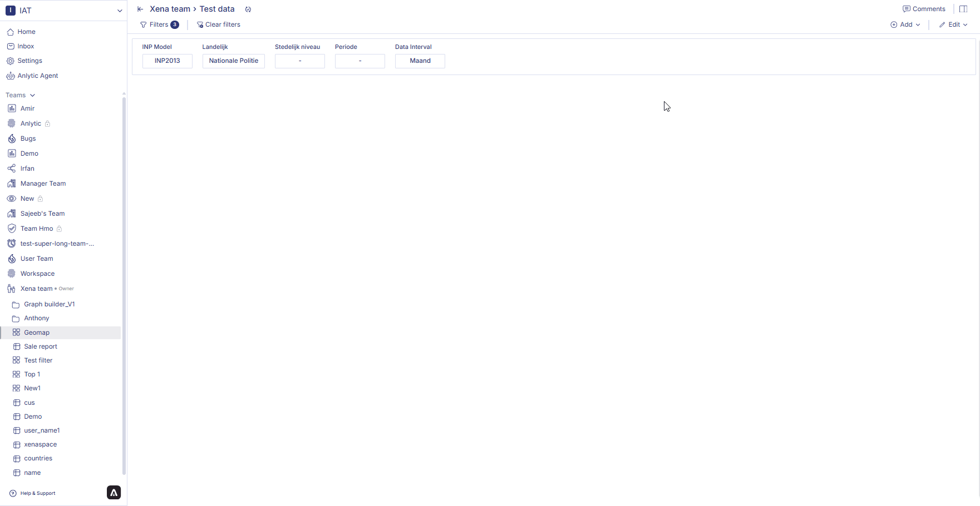Open Settings in the sidebar
The width and height of the screenshot is (980, 506).
tap(29, 61)
